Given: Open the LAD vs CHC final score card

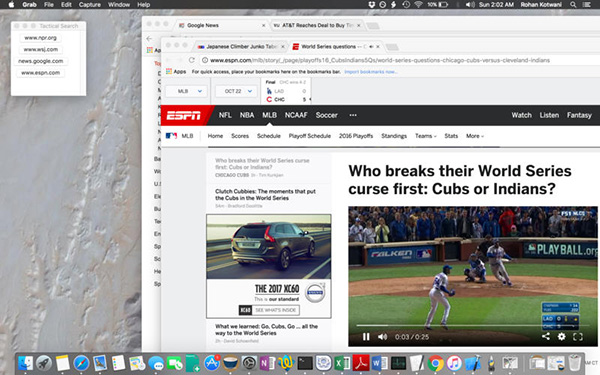Looking at the screenshot, I should point(286,91).
